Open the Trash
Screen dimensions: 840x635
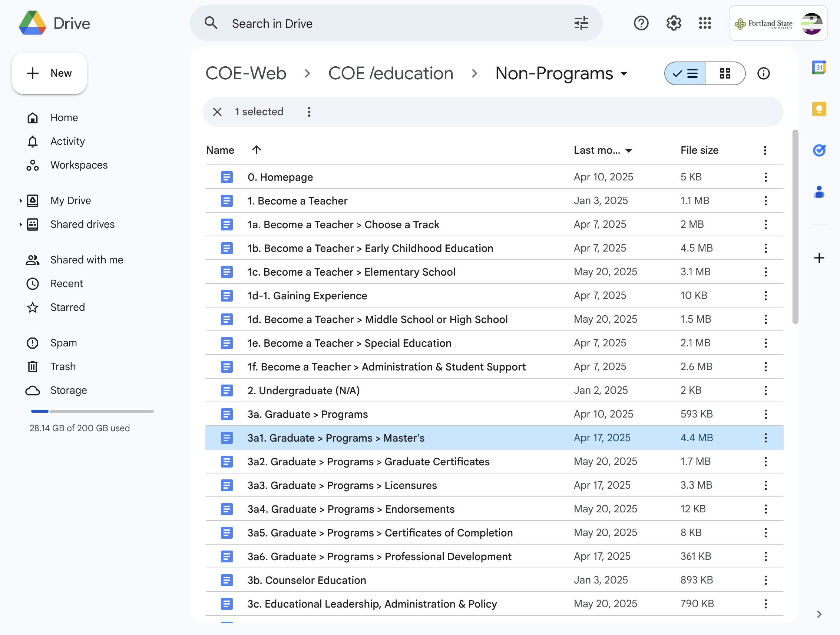pos(63,366)
